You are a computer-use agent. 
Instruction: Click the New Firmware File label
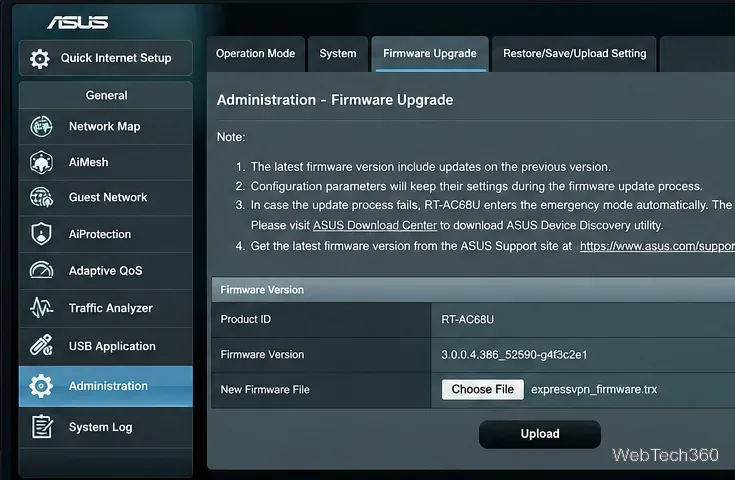coord(265,390)
